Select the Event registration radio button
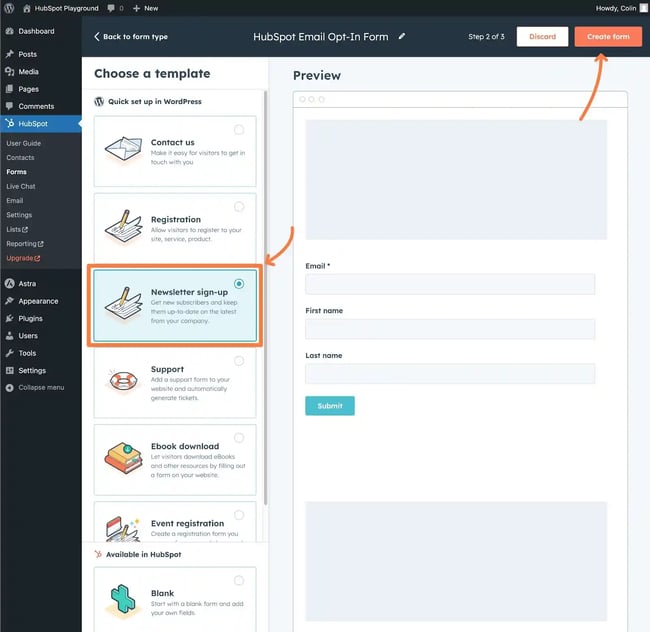This screenshot has width=650, height=632. 239,515
